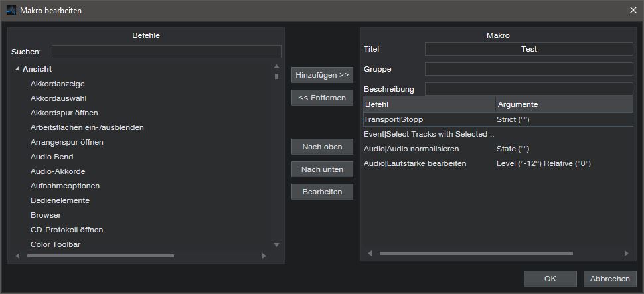The width and height of the screenshot is (644, 294).
Task: Click the Bearbeiten button
Action: tap(322, 192)
